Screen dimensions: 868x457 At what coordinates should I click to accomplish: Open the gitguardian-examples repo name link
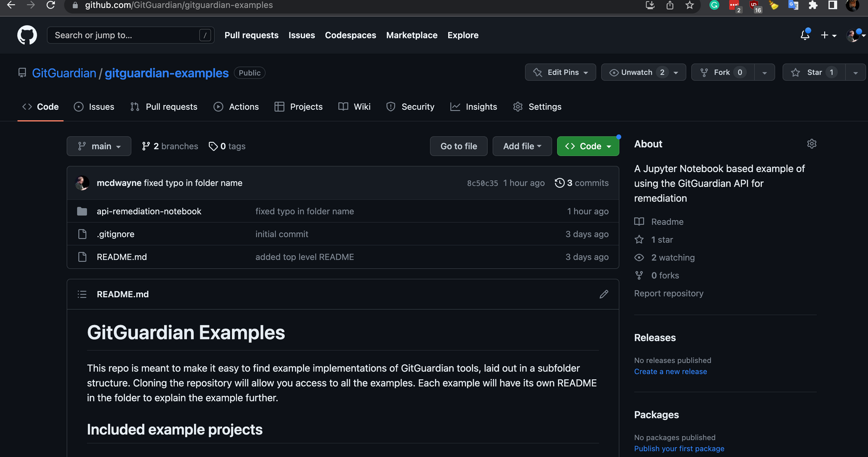click(x=167, y=73)
